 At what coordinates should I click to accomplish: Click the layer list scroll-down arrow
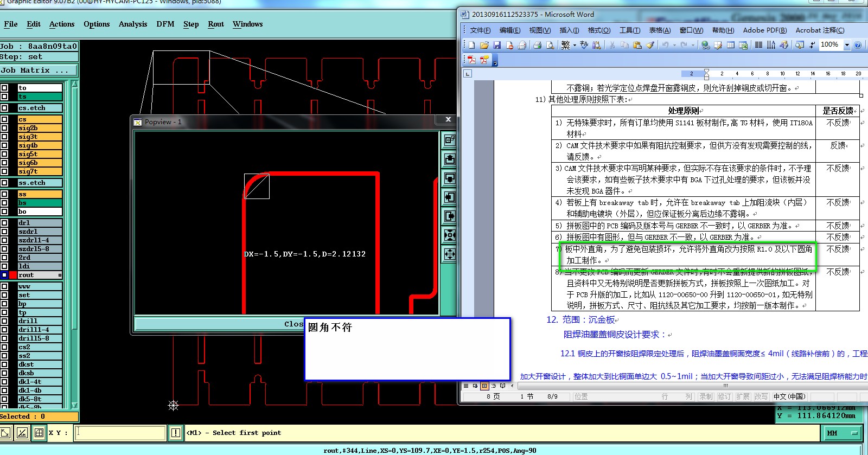74,405
